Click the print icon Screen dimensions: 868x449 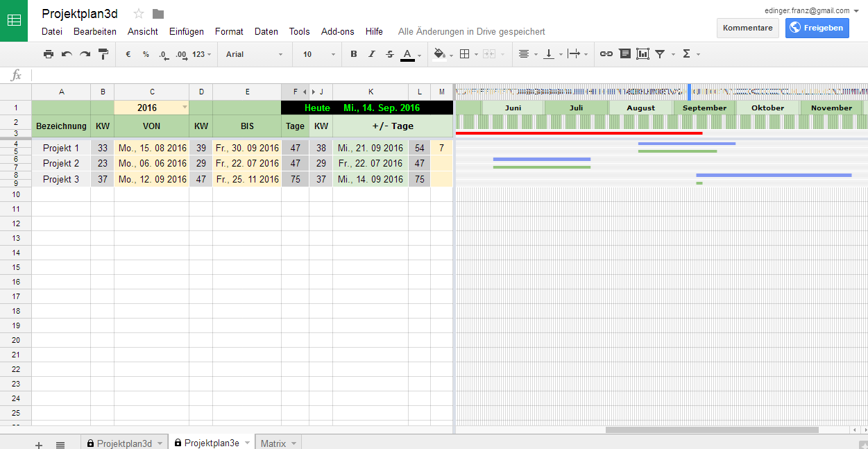pos(49,53)
